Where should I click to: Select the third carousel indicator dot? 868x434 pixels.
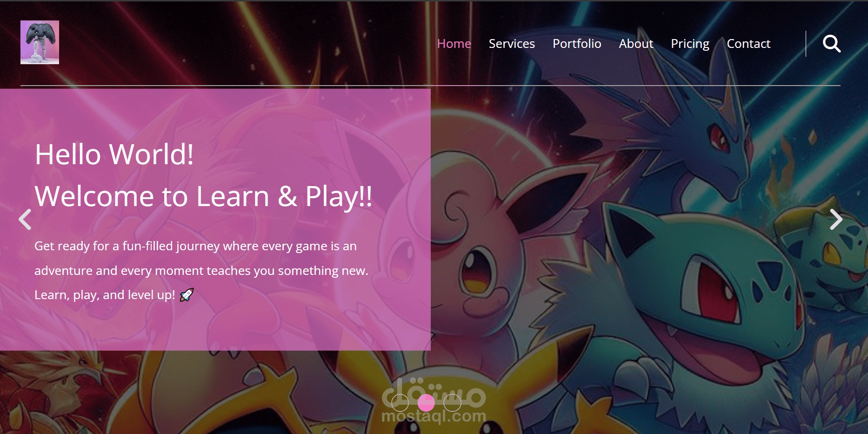pos(452,403)
